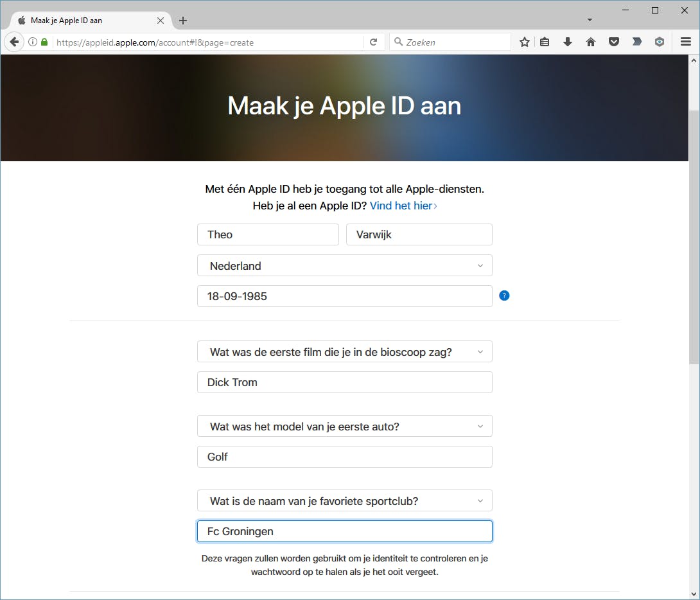Bookmark this page with the star icon
The width and height of the screenshot is (700, 600).
pos(525,42)
